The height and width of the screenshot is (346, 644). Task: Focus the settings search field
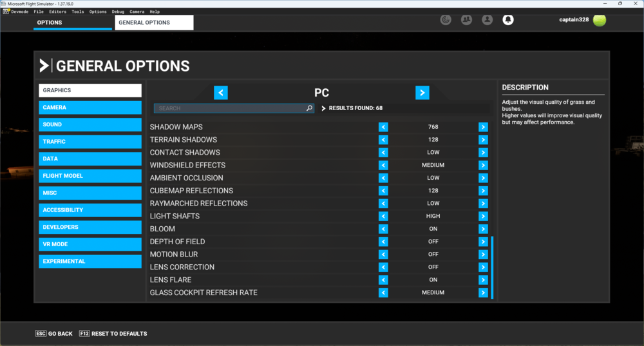(234, 108)
